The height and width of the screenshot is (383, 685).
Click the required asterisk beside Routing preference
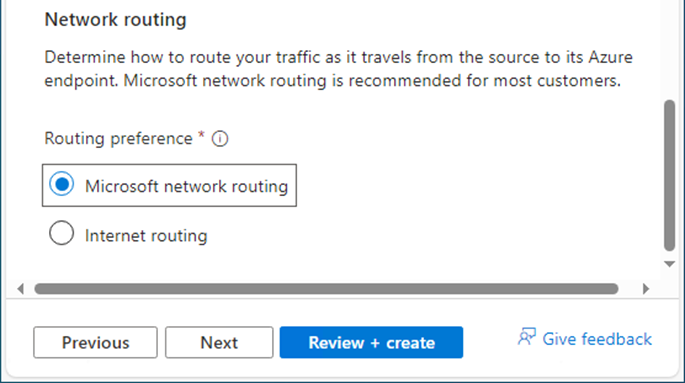(201, 135)
